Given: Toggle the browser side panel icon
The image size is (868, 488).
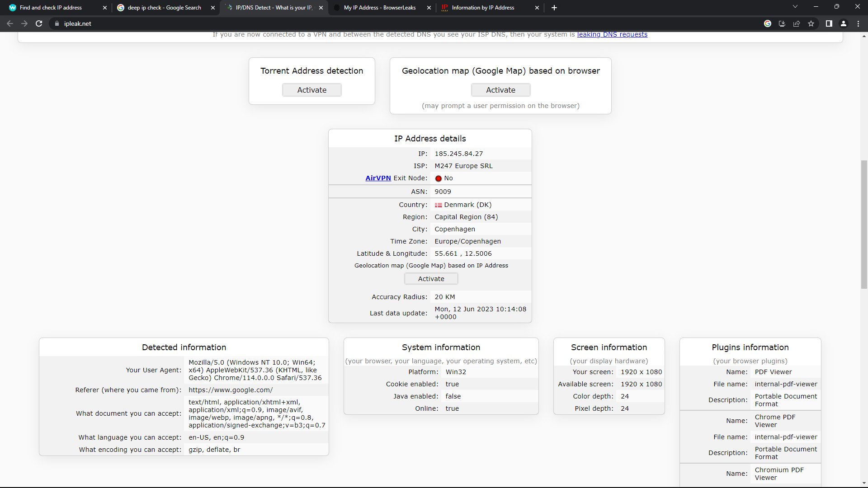Looking at the screenshot, I should click(829, 23).
